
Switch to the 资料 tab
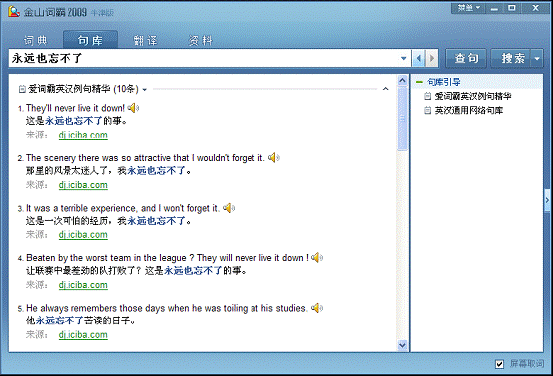coord(201,41)
